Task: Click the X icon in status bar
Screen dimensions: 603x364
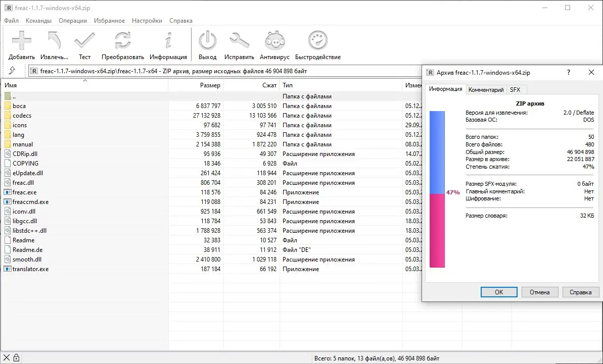Action: click(x=7, y=358)
